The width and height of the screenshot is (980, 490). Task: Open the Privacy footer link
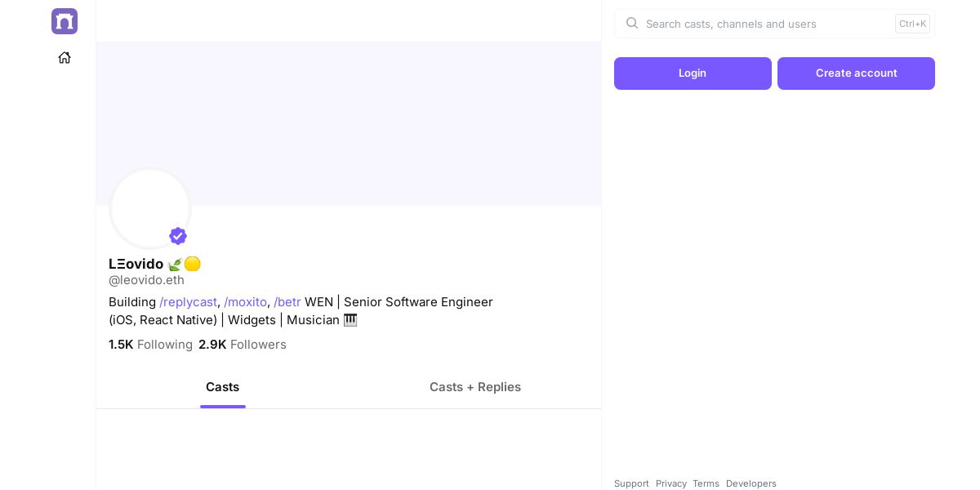pyautogui.click(x=671, y=483)
